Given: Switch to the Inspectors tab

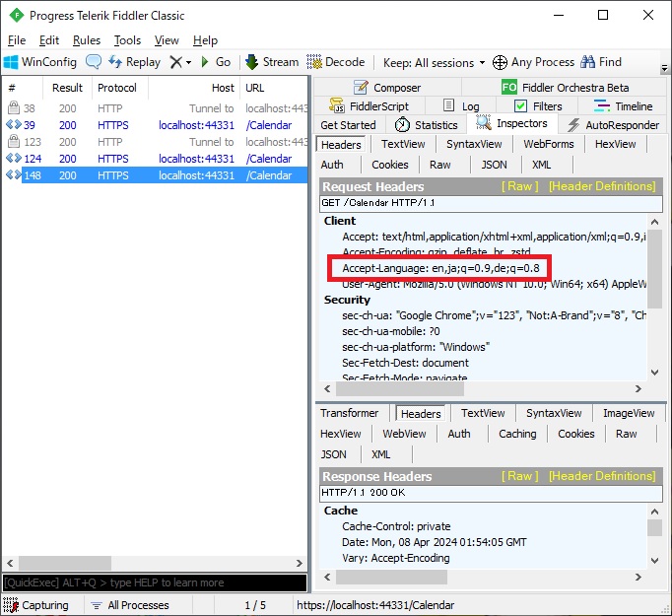Looking at the screenshot, I should (511, 123).
